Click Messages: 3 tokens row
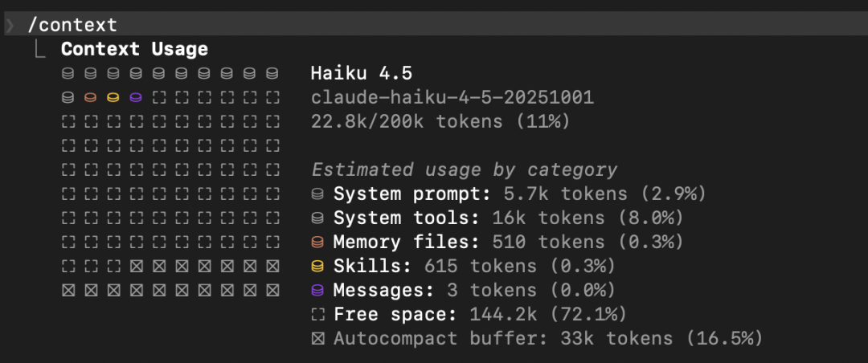Viewport: 868px width, 363px height. coord(464,290)
